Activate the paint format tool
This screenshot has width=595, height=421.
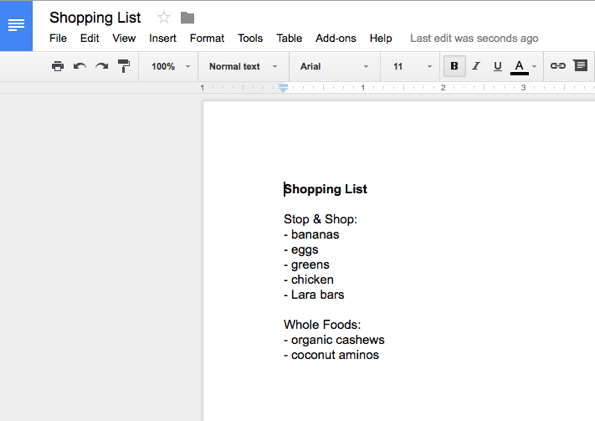pyautogui.click(x=124, y=66)
